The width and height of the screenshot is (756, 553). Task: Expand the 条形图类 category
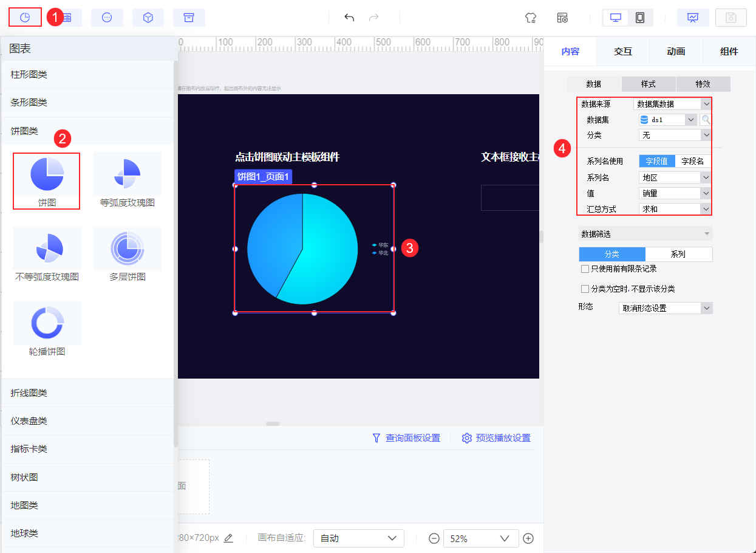click(88, 103)
